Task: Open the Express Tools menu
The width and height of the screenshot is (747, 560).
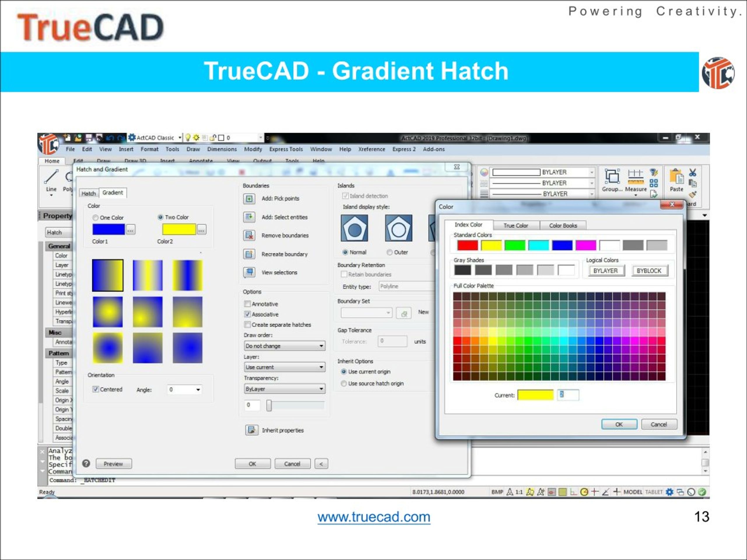Action: tap(286, 149)
